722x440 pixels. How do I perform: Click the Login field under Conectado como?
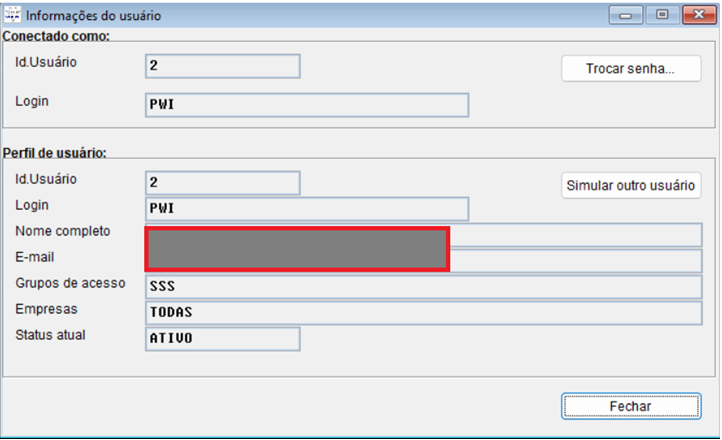coord(307,105)
